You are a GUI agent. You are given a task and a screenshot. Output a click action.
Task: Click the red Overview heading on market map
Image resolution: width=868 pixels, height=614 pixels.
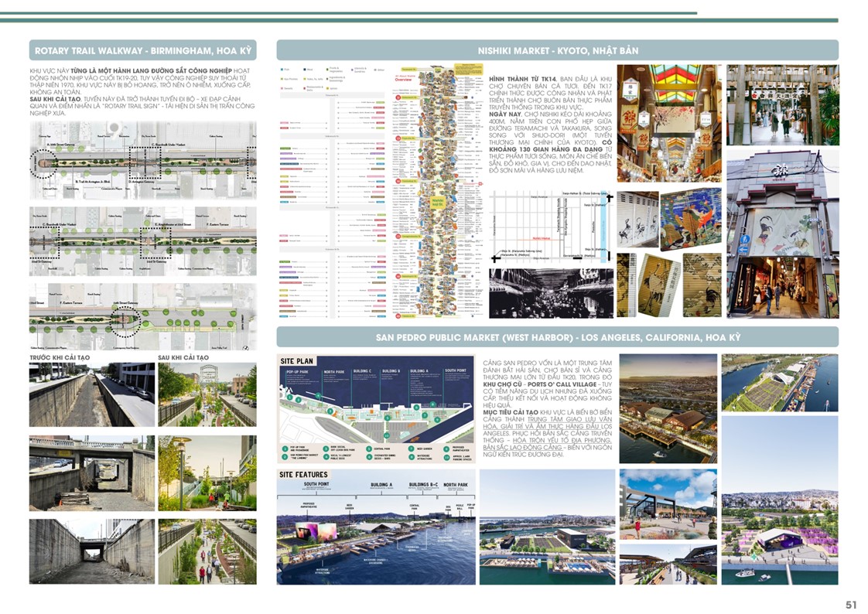404,80
